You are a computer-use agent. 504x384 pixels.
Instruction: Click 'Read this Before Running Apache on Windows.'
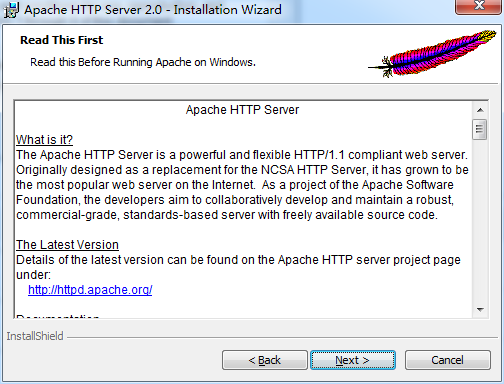click(x=143, y=62)
